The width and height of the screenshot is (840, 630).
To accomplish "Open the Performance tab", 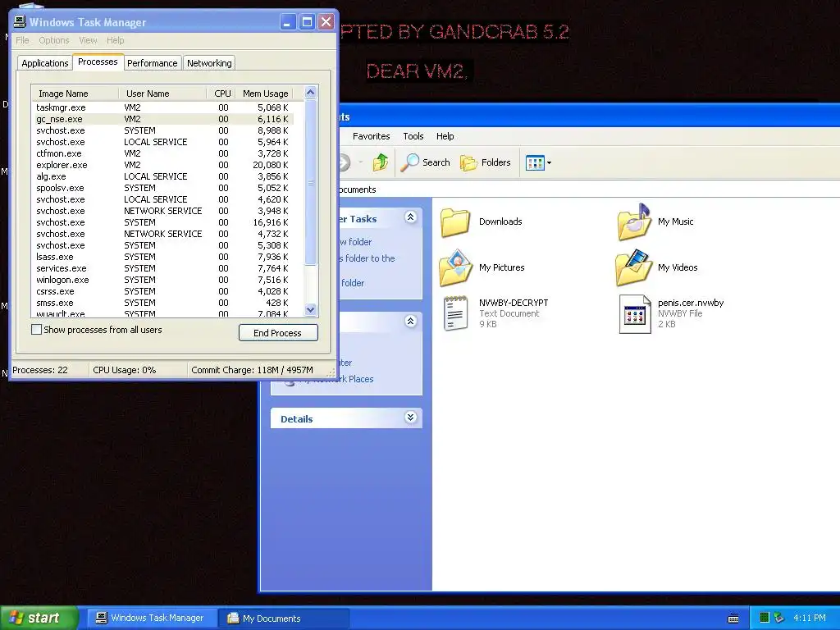I will 152,63.
